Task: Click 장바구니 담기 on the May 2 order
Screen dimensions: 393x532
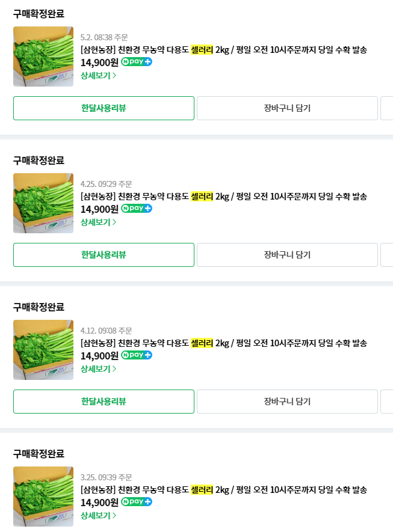Action: 287,108
